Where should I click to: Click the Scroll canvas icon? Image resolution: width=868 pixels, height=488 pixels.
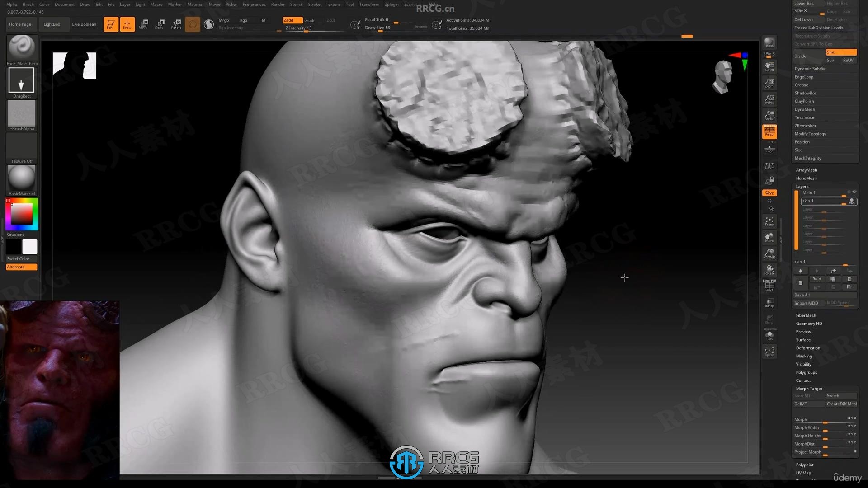769,67
